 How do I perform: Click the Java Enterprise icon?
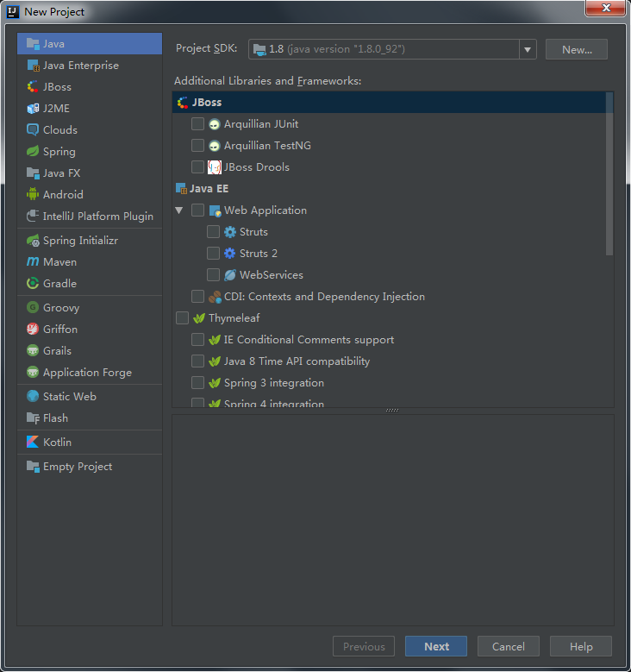[33, 66]
